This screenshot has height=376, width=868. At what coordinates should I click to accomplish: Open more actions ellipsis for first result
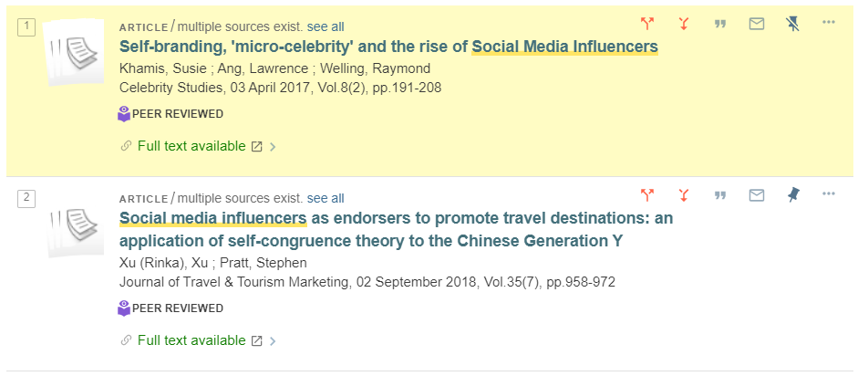coord(828,22)
